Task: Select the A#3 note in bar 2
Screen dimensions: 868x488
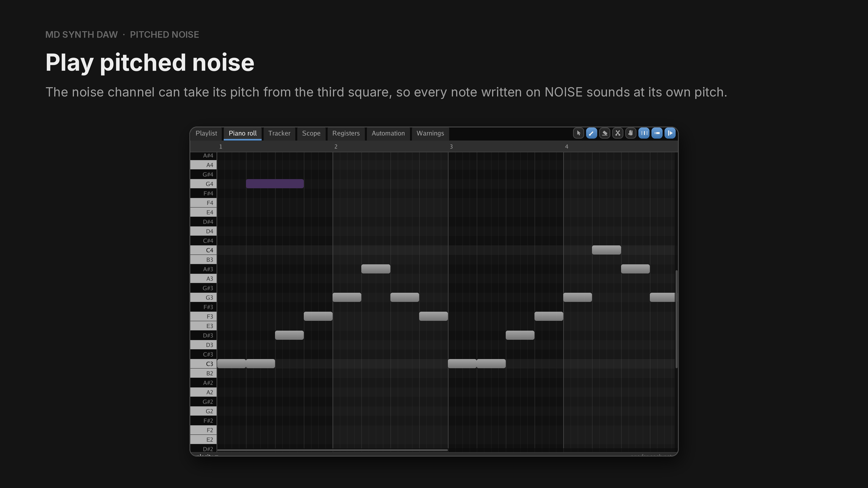Action: pyautogui.click(x=376, y=269)
